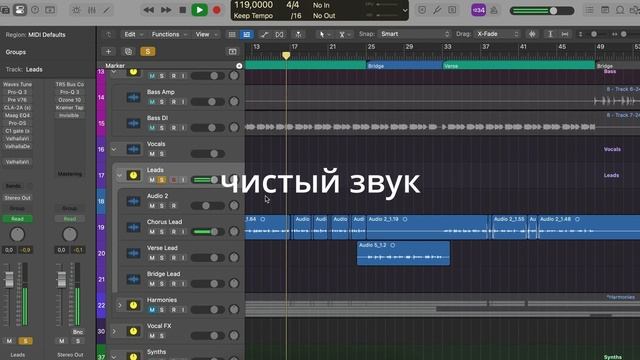Click the CLA-2A plugin slot
The image size is (640, 360).
click(x=17, y=108)
